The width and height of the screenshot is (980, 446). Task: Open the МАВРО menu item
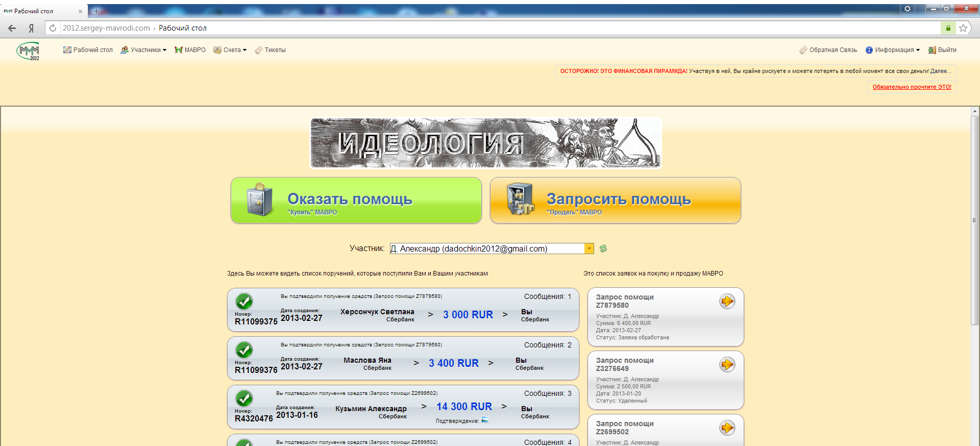(190, 50)
